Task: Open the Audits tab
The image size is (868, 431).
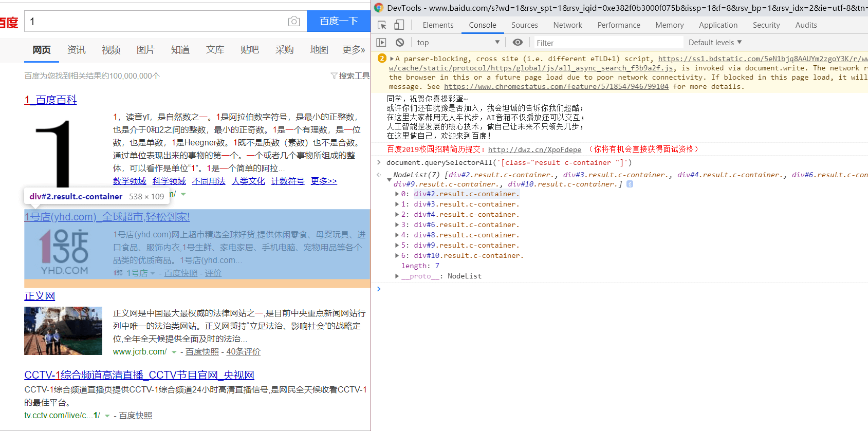Action: tap(806, 25)
